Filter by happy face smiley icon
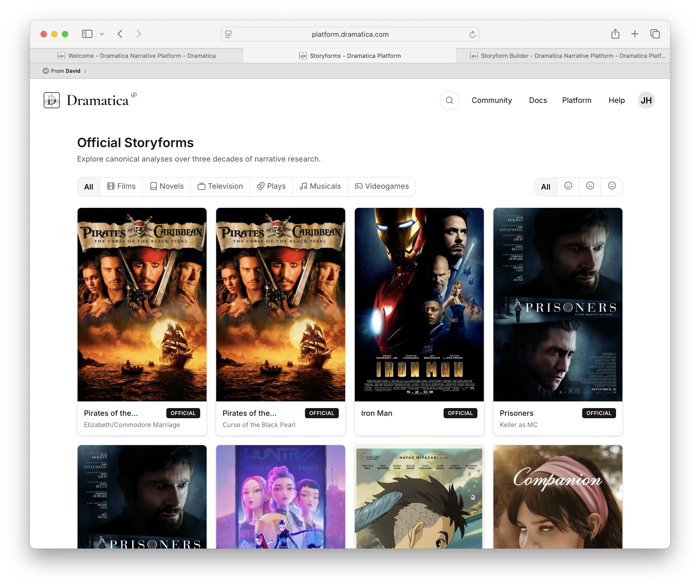 point(568,186)
